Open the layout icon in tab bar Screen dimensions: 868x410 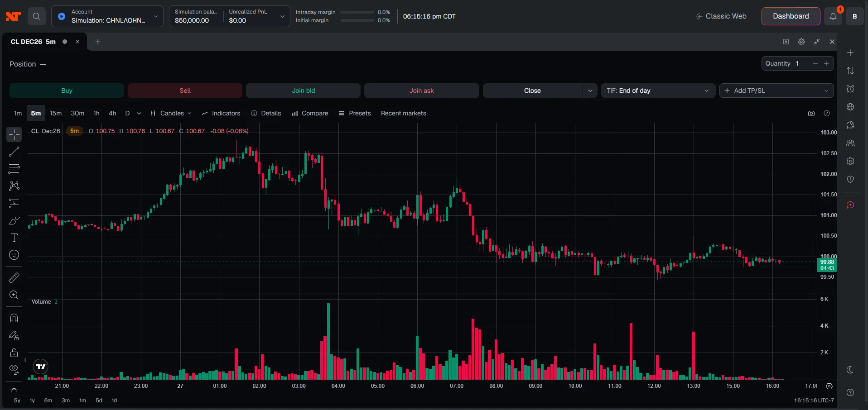(x=786, y=42)
